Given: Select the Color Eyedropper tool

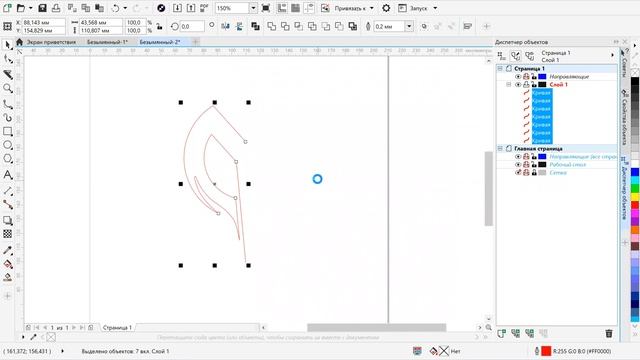Looking at the screenshot, I should point(7,250).
